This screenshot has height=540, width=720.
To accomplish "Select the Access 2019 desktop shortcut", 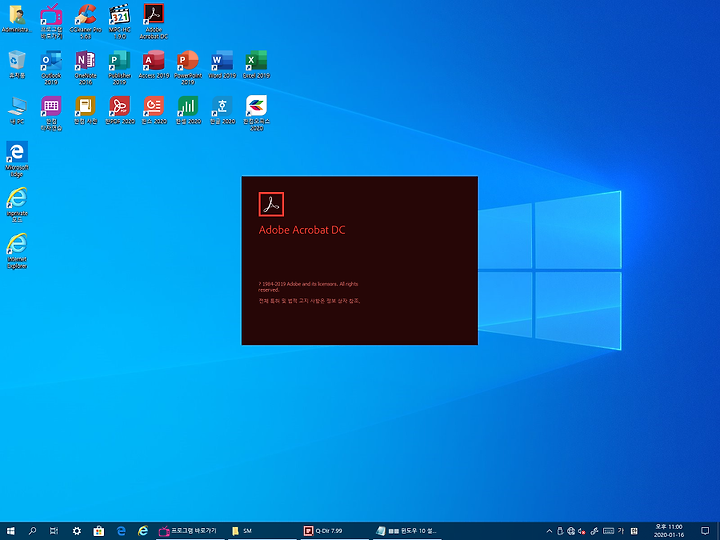I will pyautogui.click(x=154, y=64).
